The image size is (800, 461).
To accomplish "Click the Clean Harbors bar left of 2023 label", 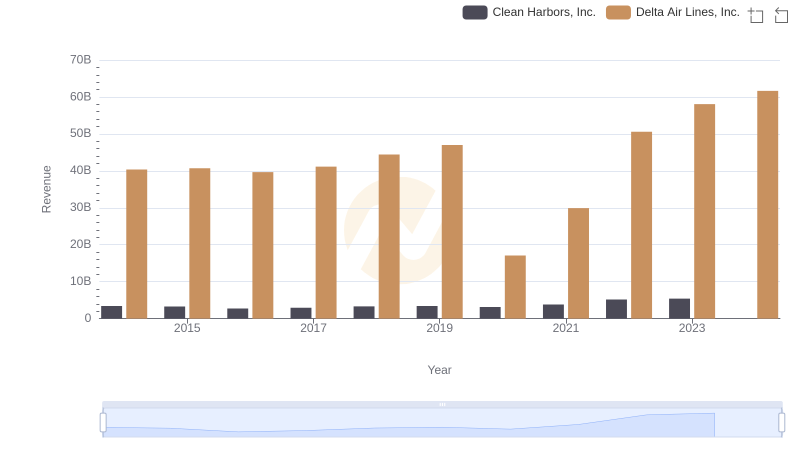I will point(679,308).
